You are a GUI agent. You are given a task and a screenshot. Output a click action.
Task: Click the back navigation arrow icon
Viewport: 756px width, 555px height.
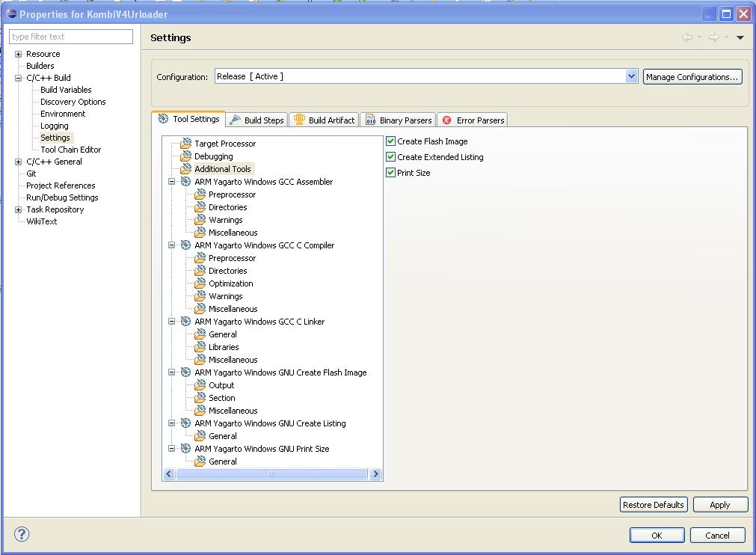point(686,37)
